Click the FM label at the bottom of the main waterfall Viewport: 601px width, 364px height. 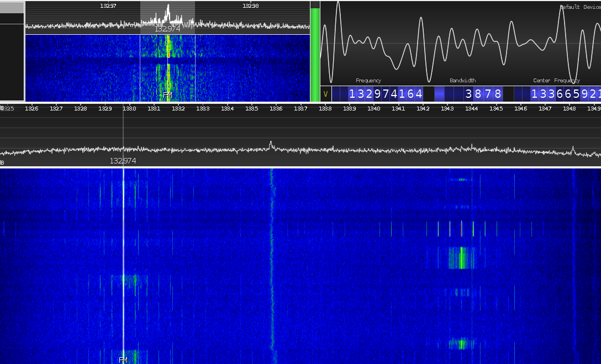coord(123,360)
